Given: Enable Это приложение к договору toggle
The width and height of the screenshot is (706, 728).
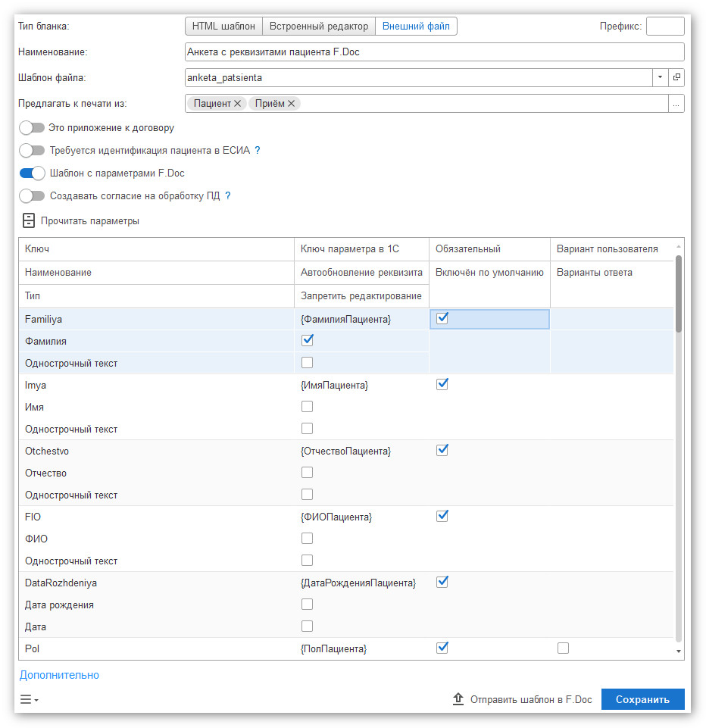Looking at the screenshot, I should pos(32,128).
